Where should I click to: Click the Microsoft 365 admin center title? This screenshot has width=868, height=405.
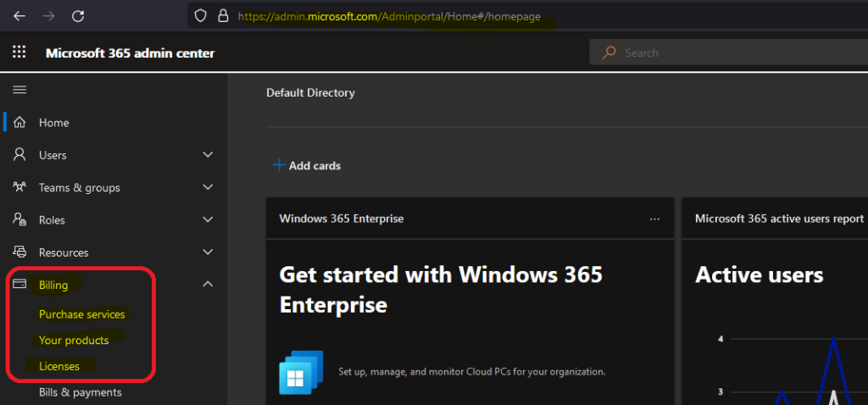click(x=130, y=53)
